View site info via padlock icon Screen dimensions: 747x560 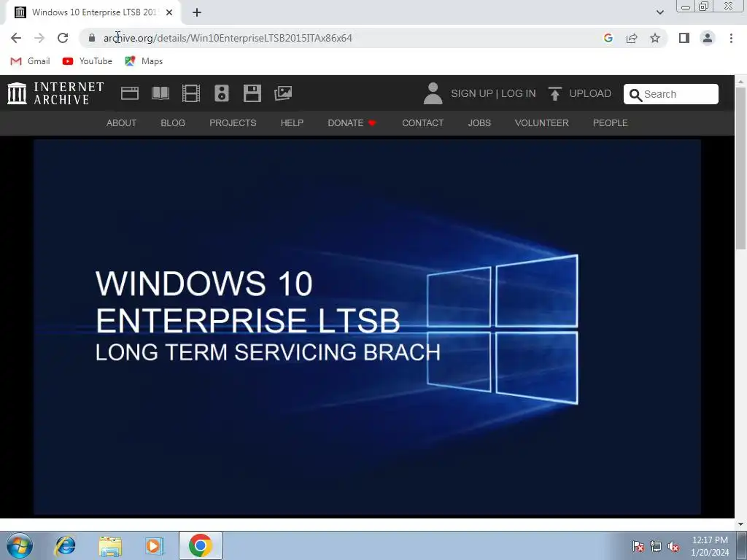pyautogui.click(x=92, y=38)
